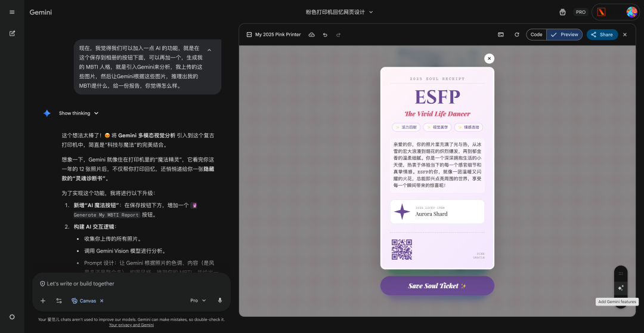The height and width of the screenshot is (333, 644).
Task: Click the ESFP heading
Action: pos(437,97)
